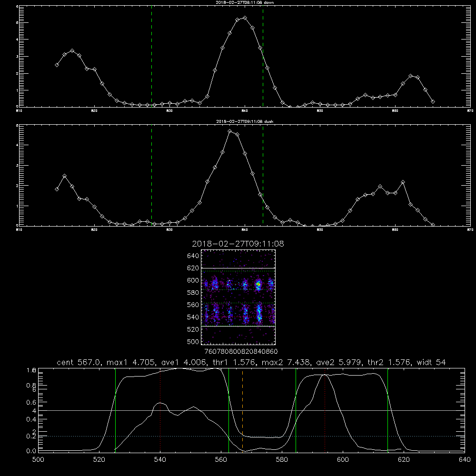
Task: Click the '520' y-axis label beside the spectral image
Action: [x=193, y=329]
